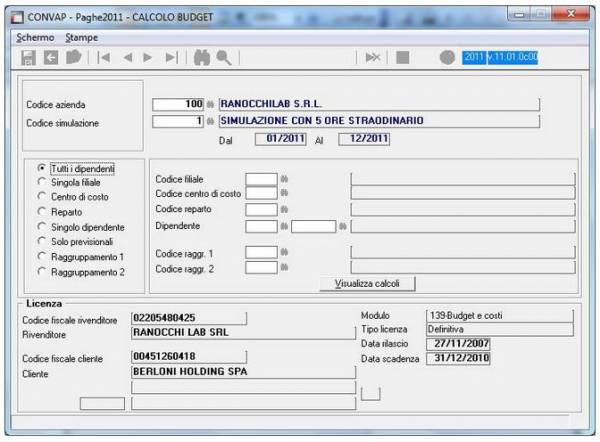This screenshot has width=600, height=442.
Task: Click Codice fiscale cliente value 00451260418
Action: (x=189, y=357)
